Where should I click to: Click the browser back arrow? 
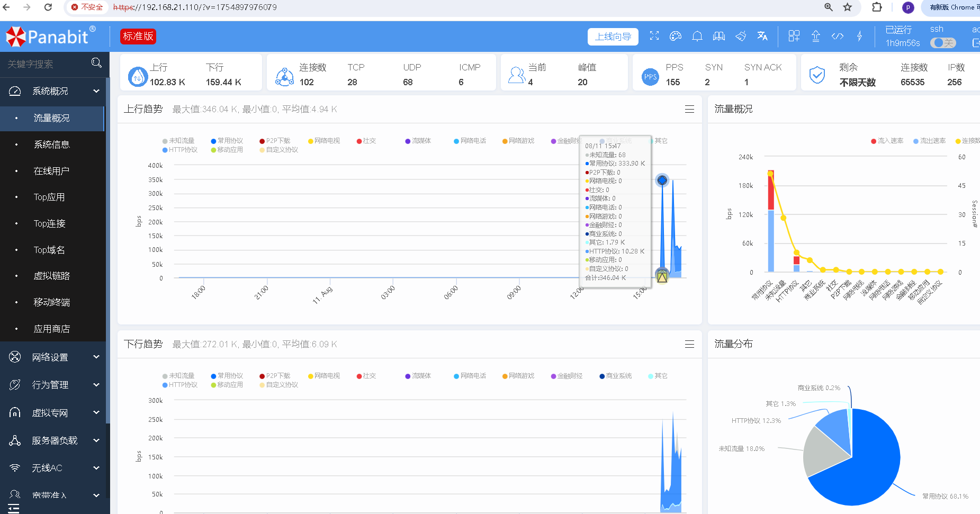coord(6,7)
